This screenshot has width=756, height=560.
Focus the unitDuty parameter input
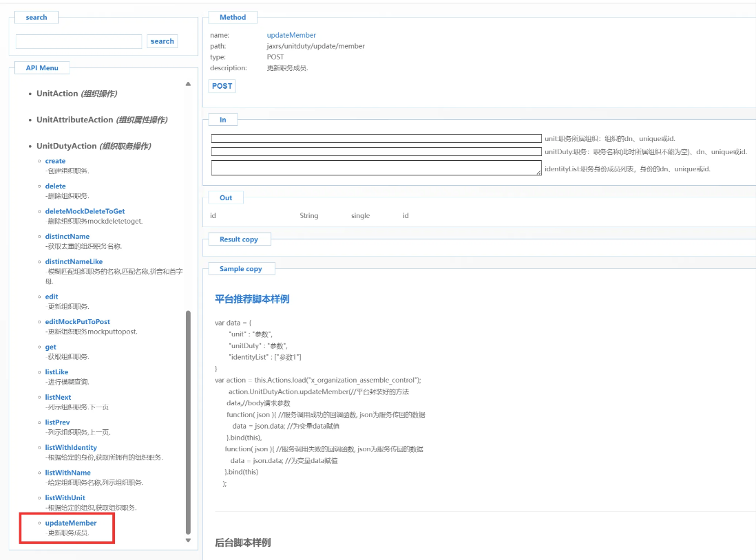point(376,152)
